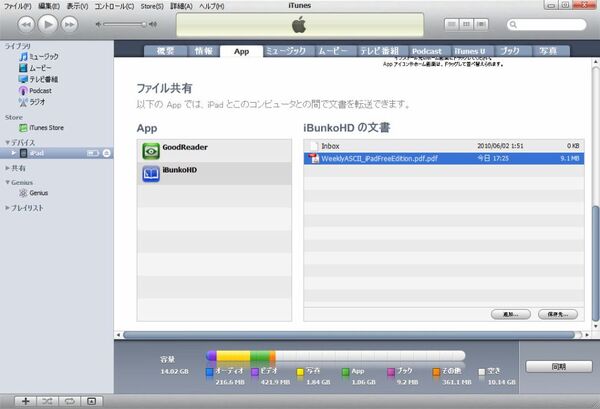This screenshot has height=409, width=600.
Task: Select the Inbox folder row
Action: click(444, 146)
